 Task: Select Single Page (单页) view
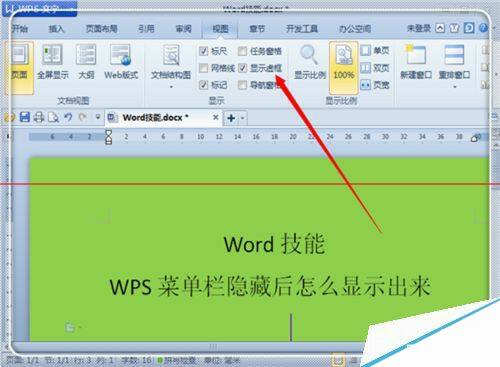pos(375,51)
